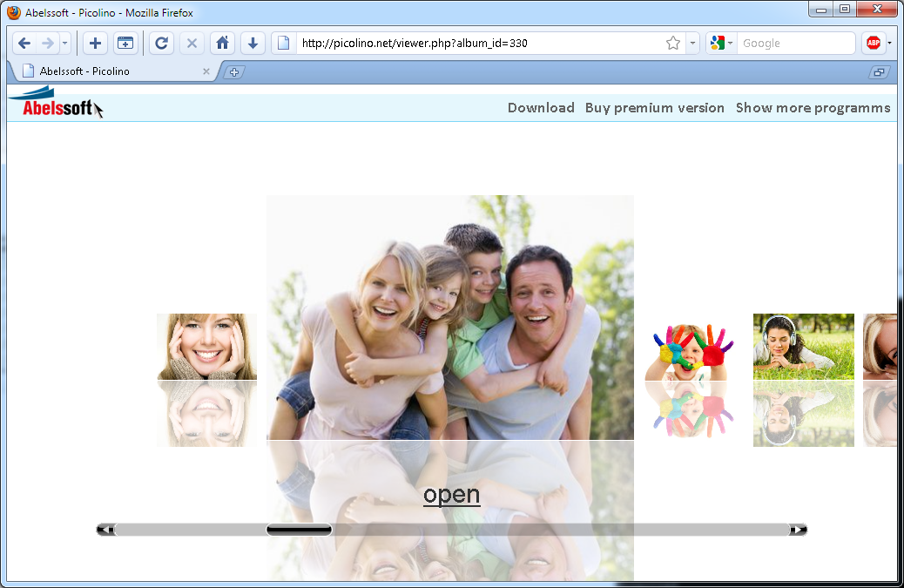
Task: Go back with the Back arrow button
Action: click(x=24, y=44)
